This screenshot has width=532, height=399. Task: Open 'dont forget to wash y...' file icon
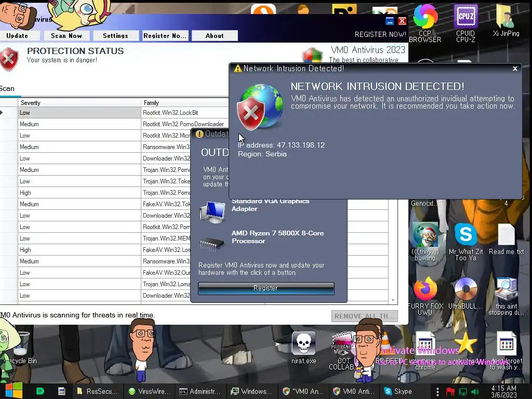click(506, 351)
